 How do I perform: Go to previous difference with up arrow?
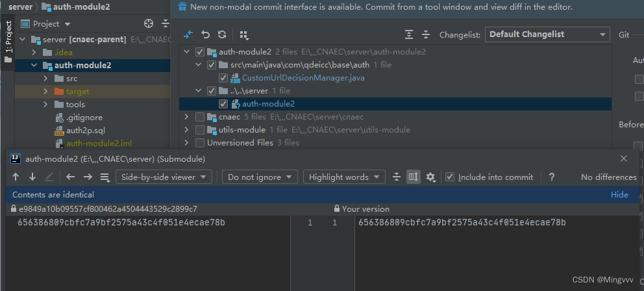16,177
